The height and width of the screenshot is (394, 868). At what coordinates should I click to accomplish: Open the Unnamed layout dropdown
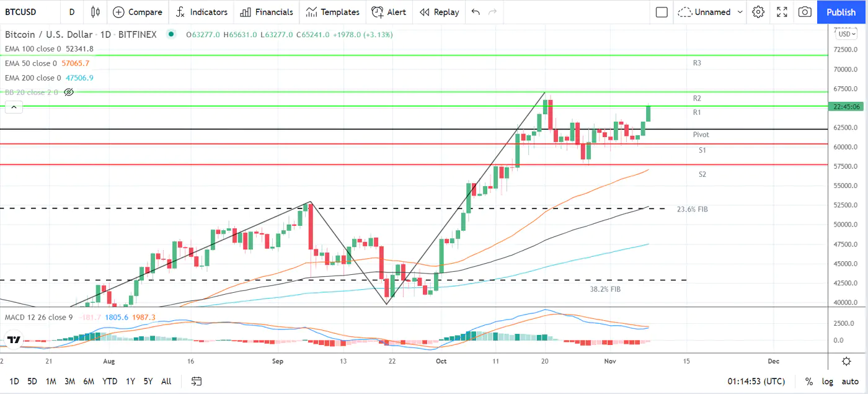[710, 12]
